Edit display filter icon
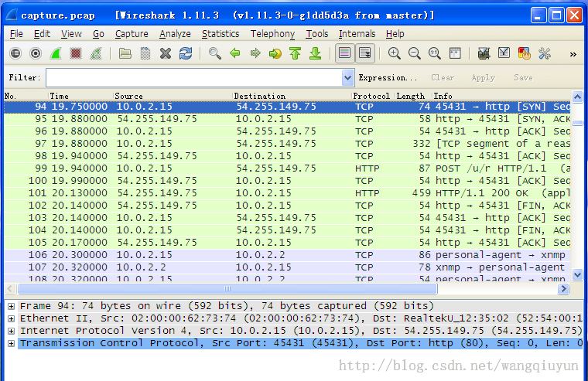The height and width of the screenshot is (381, 588). point(504,53)
